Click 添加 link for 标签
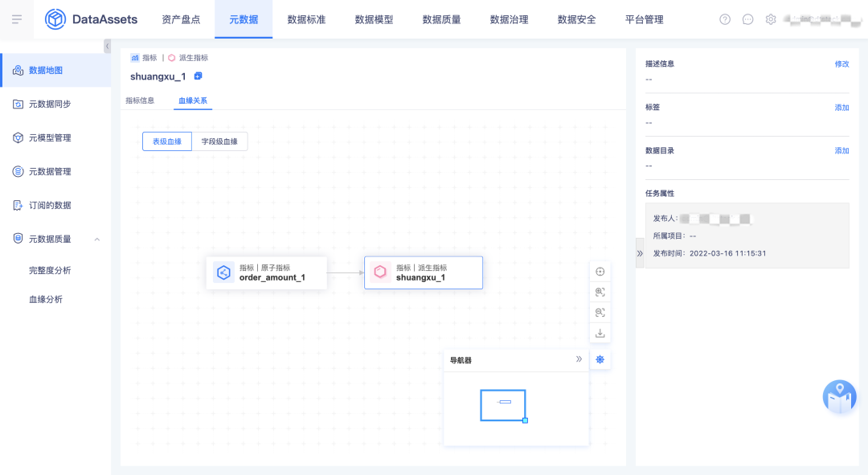The height and width of the screenshot is (475, 868). [841, 108]
